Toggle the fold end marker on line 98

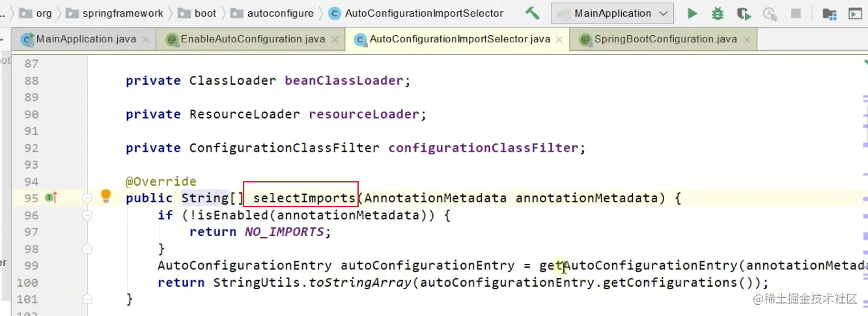click(x=87, y=248)
